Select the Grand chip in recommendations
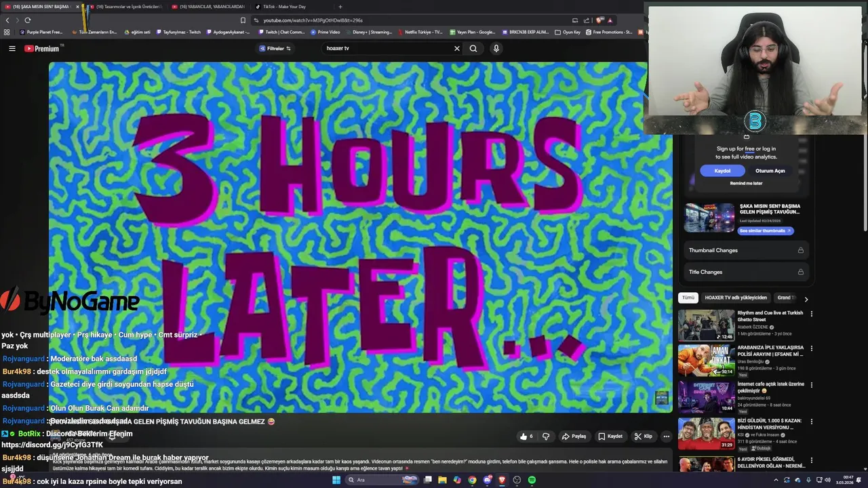868x488 pixels. click(786, 298)
